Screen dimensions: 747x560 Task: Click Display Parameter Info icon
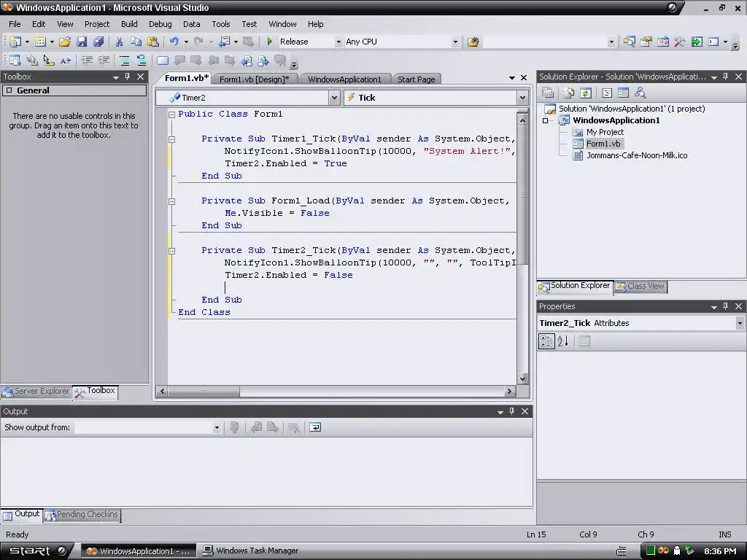(32, 61)
